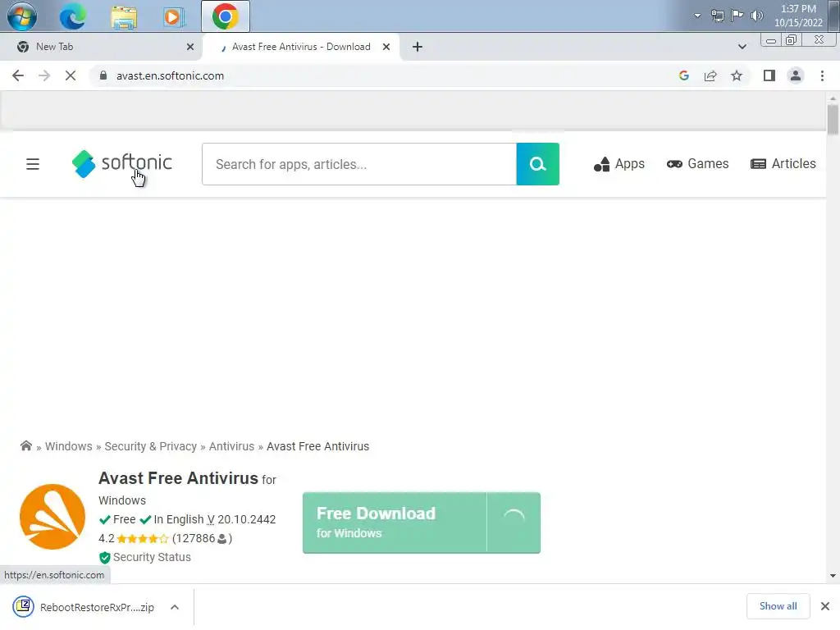Open the downloaded RebootRestoreRxPr zip file
Screen dimensions: 840x630
click(84, 607)
